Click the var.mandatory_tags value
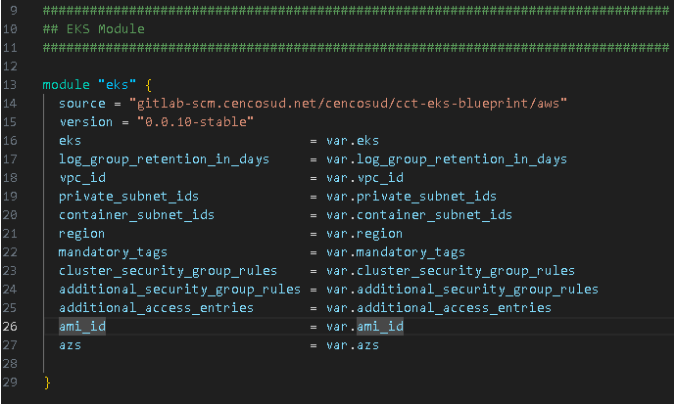 coord(395,251)
